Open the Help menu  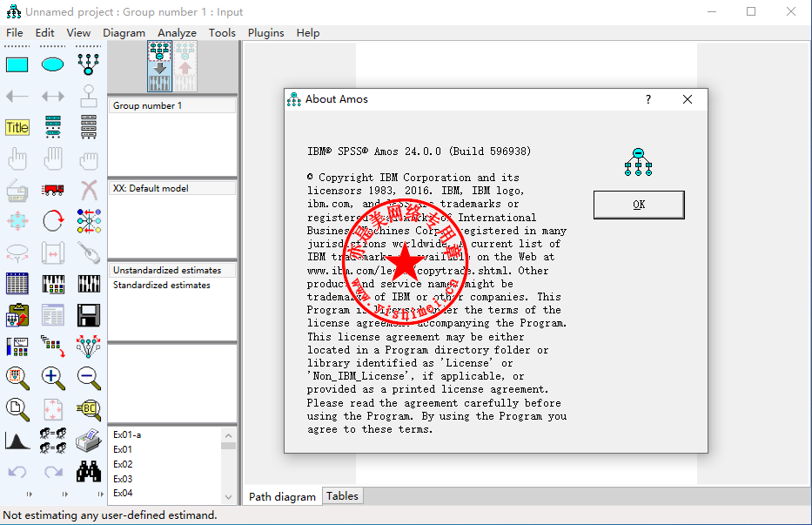coord(308,33)
